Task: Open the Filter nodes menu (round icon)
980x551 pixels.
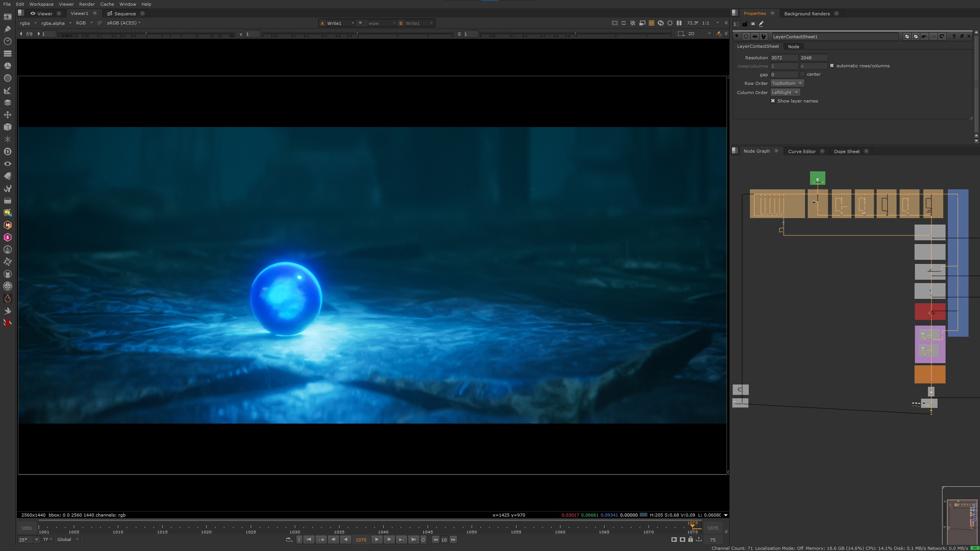Action: tap(7, 78)
